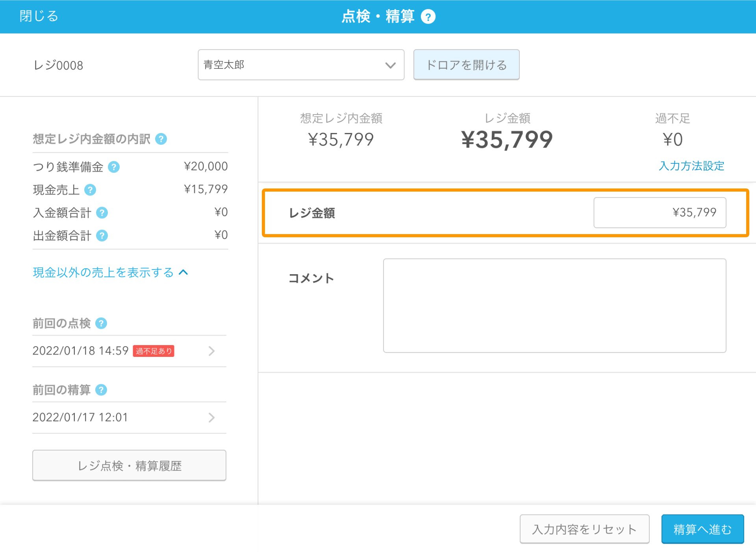Viewport: 756px width, 552px height.
Task: Open staff dropdown showing 青空太郎
Action: (301, 65)
